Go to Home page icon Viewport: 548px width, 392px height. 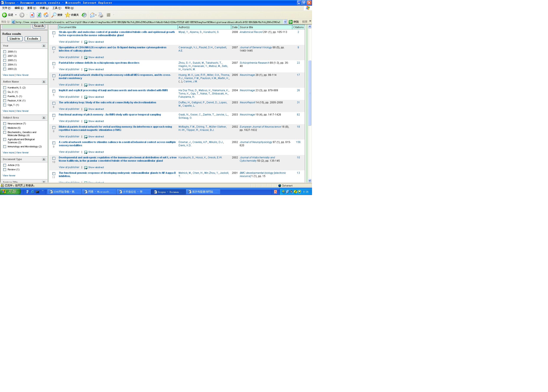(x=46, y=15)
